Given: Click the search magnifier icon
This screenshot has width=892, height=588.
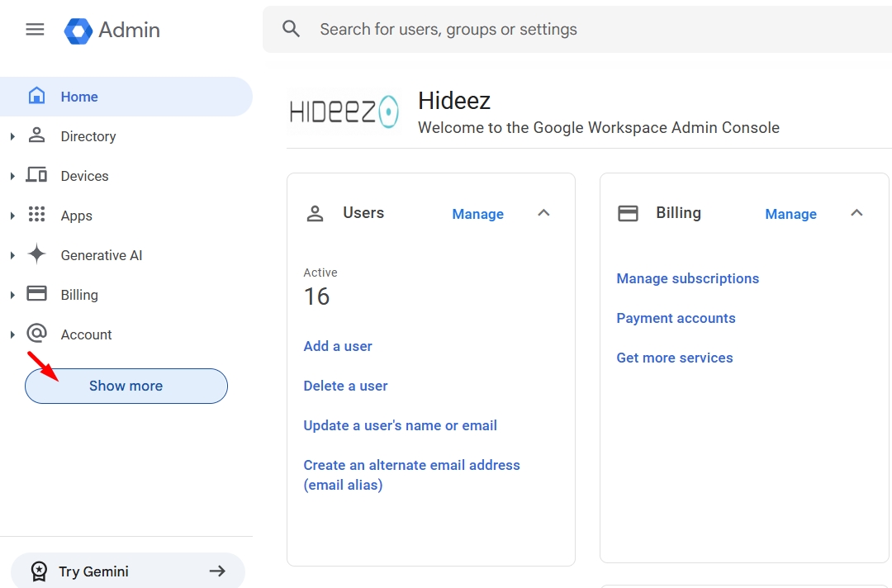Looking at the screenshot, I should coord(292,28).
